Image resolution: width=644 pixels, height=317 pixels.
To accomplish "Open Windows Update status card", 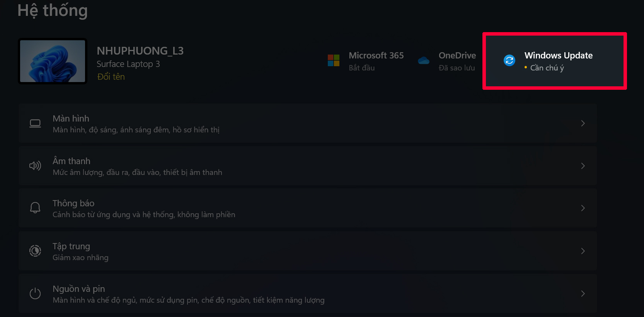I will tap(554, 61).
